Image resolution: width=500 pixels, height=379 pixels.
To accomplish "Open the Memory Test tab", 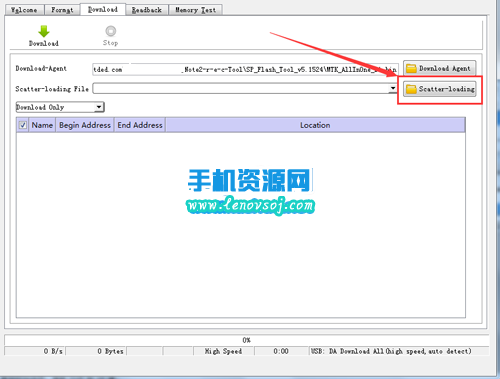I will pos(195,10).
